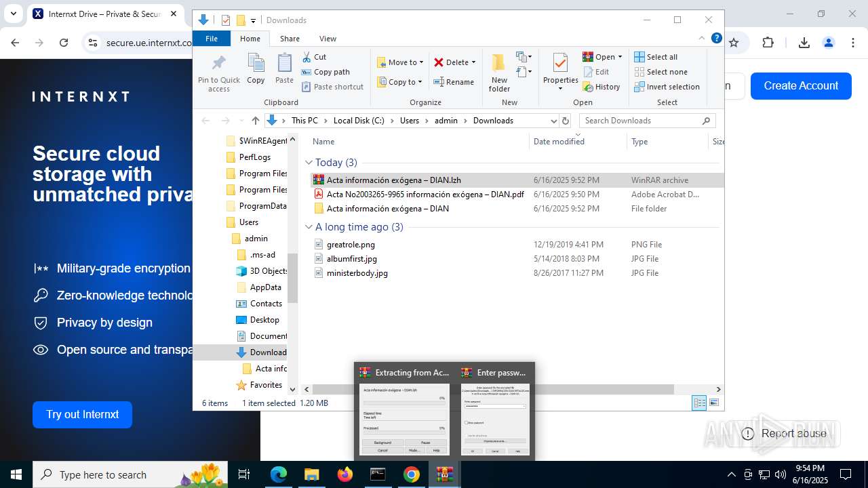The height and width of the screenshot is (488, 868).
Task: Open Chrome extensions puzzle icon
Action: coord(768,43)
